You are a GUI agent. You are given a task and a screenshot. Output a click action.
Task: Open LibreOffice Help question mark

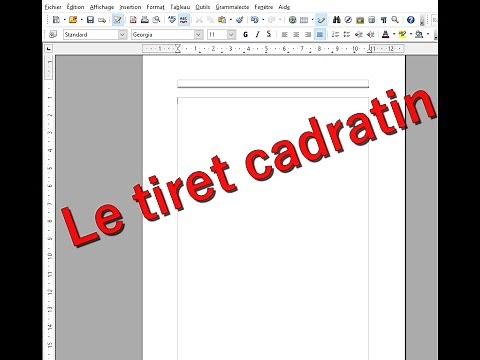click(x=411, y=20)
